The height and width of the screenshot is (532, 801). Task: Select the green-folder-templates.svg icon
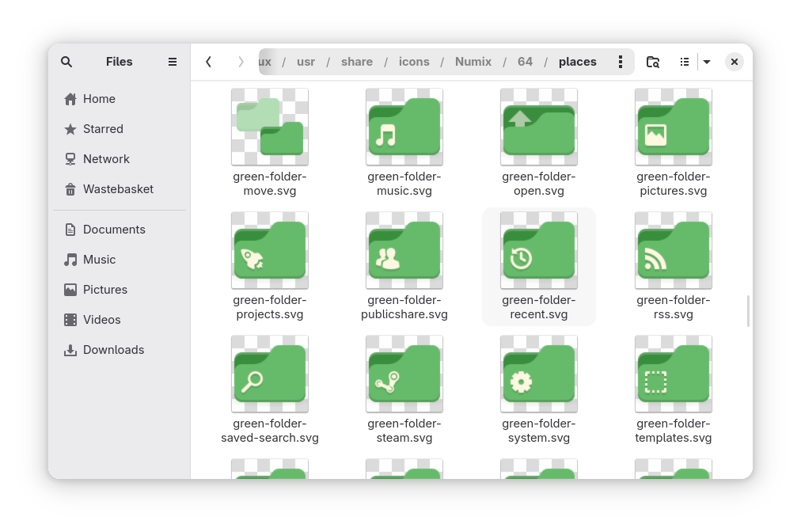click(674, 374)
